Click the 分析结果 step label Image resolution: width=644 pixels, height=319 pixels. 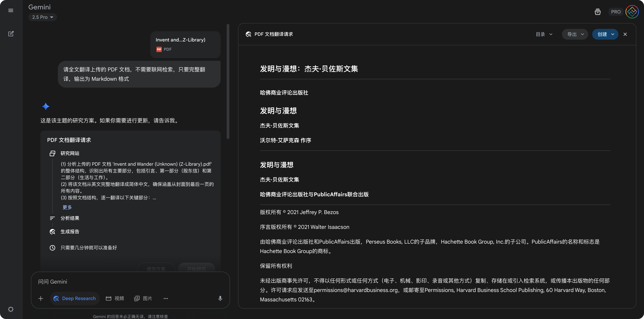coord(70,218)
